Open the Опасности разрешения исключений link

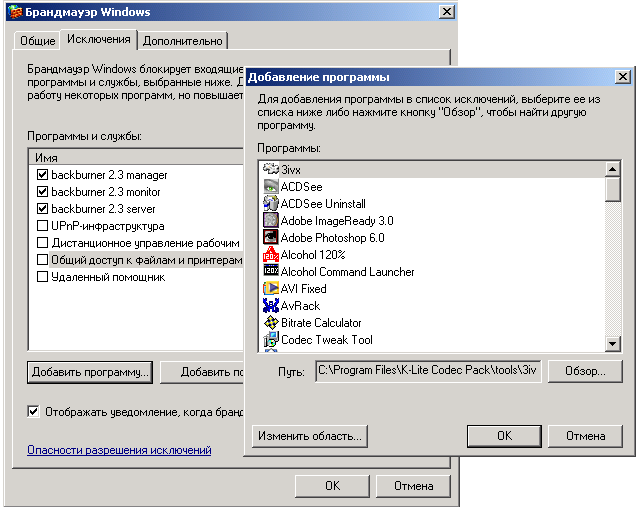(119, 450)
